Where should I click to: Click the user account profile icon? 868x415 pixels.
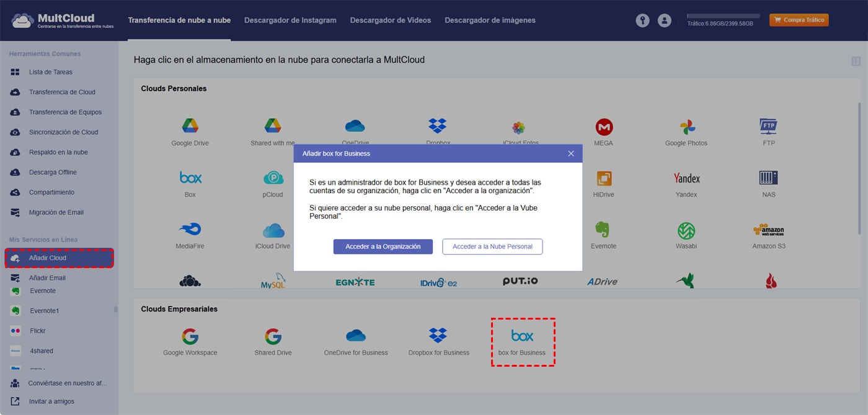pos(664,20)
